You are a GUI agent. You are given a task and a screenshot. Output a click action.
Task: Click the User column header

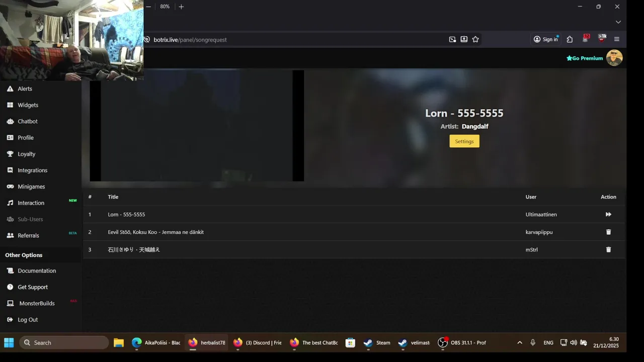[x=531, y=197]
